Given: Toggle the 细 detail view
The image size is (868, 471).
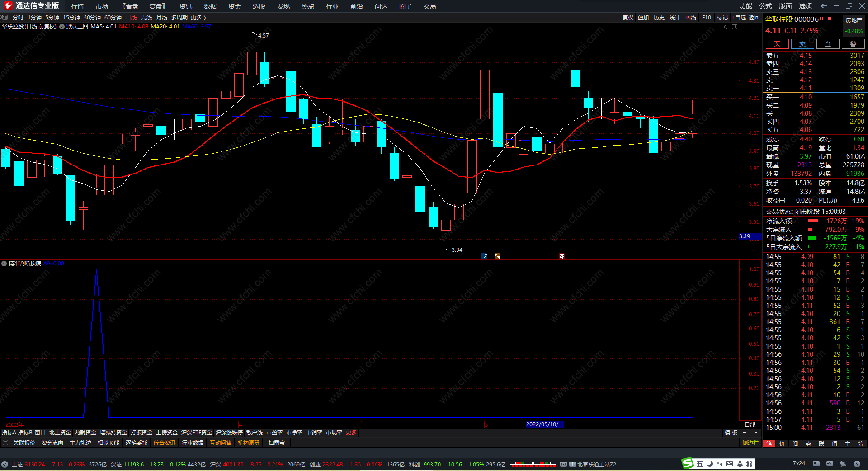Looking at the screenshot, I should (x=795, y=444).
